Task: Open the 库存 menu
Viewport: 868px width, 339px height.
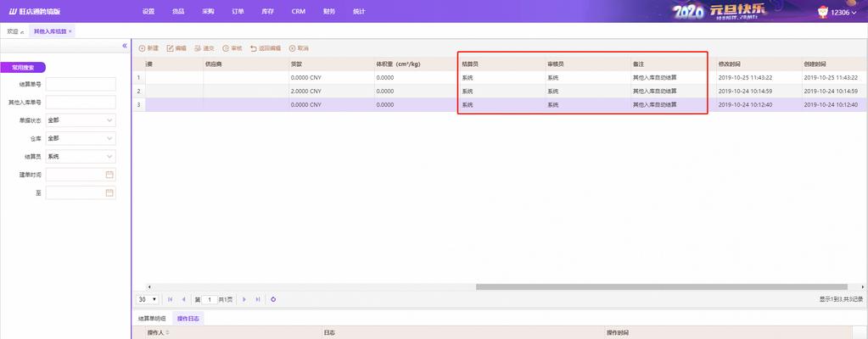Action: coord(268,12)
